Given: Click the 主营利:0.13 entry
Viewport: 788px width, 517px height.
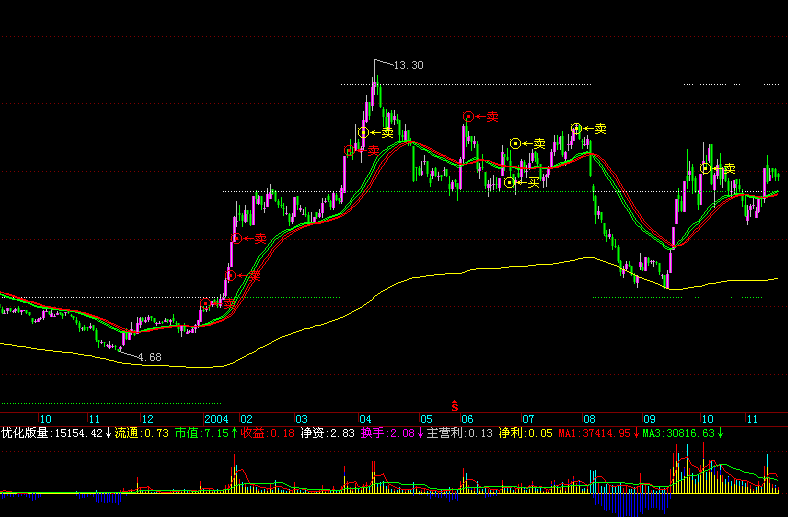Looking at the screenshot, I should click(x=460, y=433).
